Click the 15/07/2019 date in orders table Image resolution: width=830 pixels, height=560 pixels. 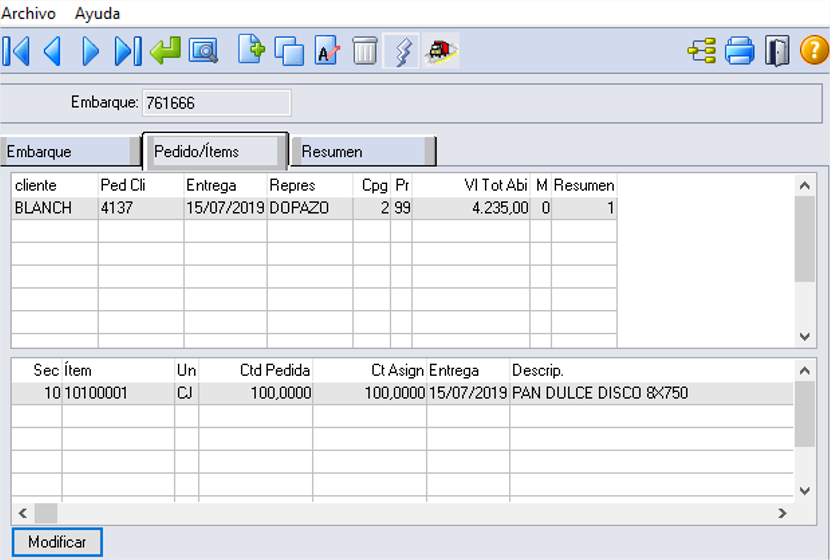coord(225,208)
